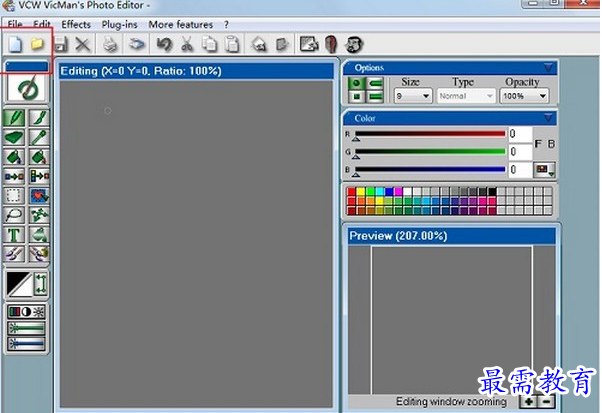Zoom in with the plus button
602x413 pixels.
point(528,402)
